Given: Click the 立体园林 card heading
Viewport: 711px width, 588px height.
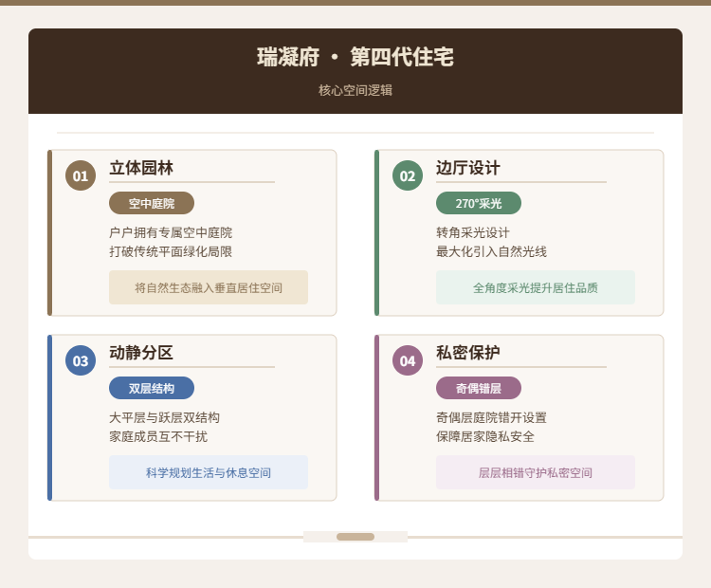Looking at the screenshot, I should pyautogui.click(x=141, y=168).
